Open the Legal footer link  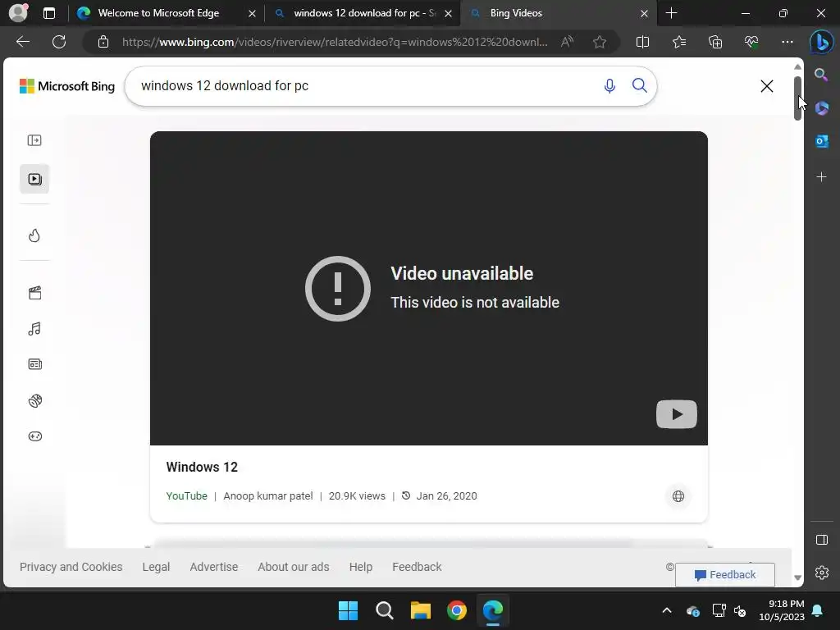156,567
